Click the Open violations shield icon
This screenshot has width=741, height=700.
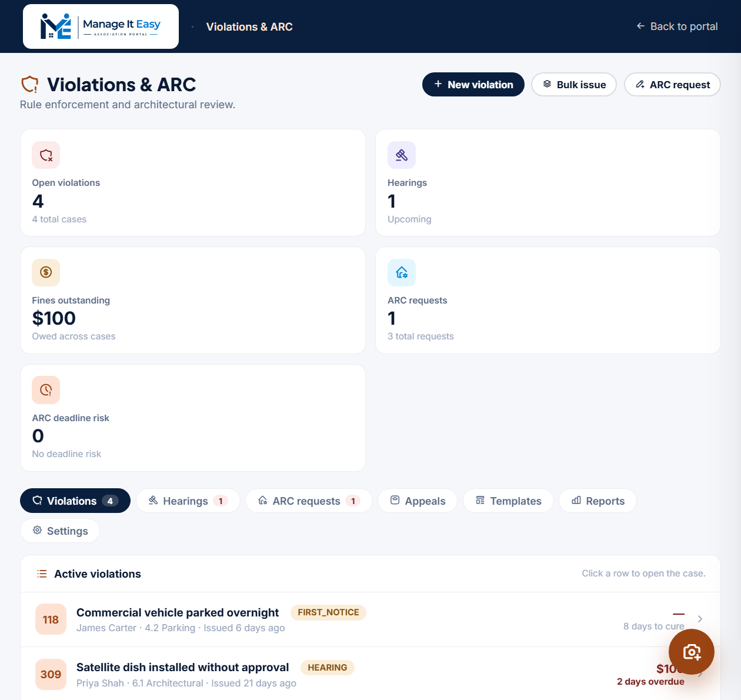point(46,155)
